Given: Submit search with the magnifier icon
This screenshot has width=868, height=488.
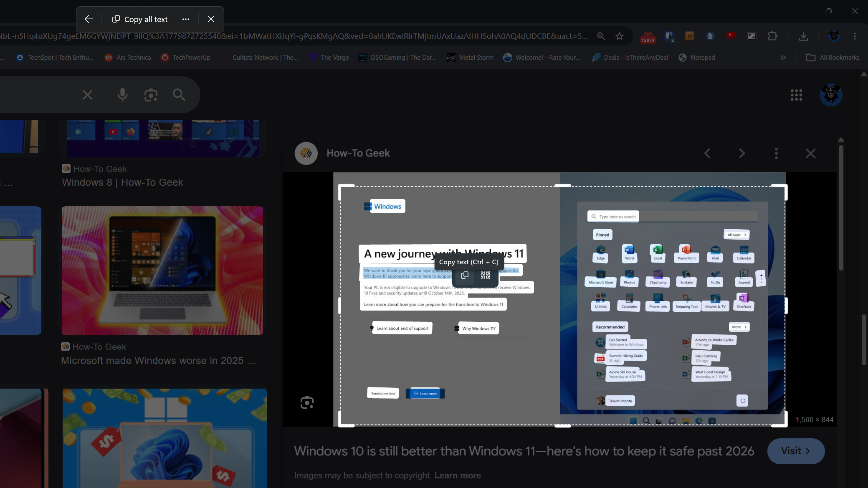Looking at the screenshot, I should (179, 95).
